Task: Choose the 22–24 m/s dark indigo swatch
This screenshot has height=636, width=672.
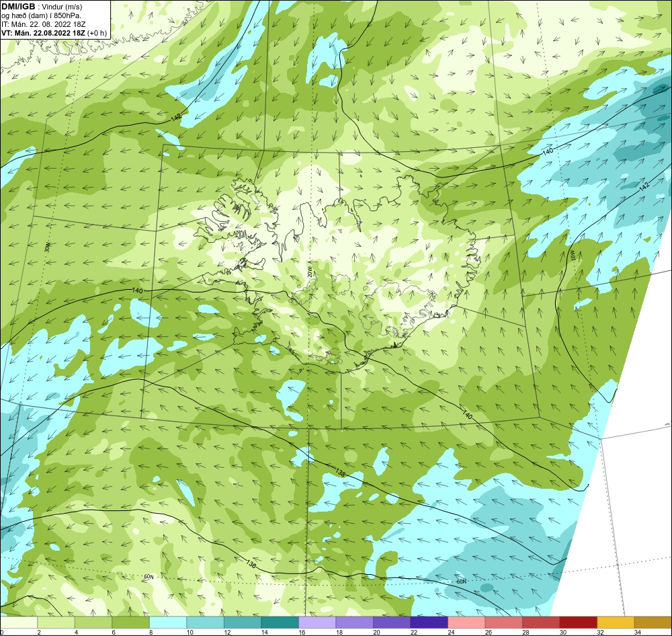Action: coord(429,623)
